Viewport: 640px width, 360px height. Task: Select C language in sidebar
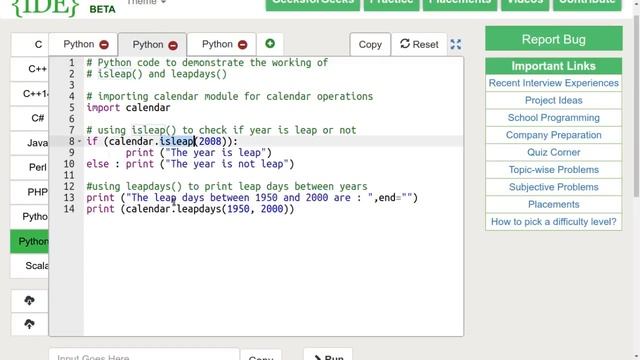pyautogui.click(x=31, y=44)
